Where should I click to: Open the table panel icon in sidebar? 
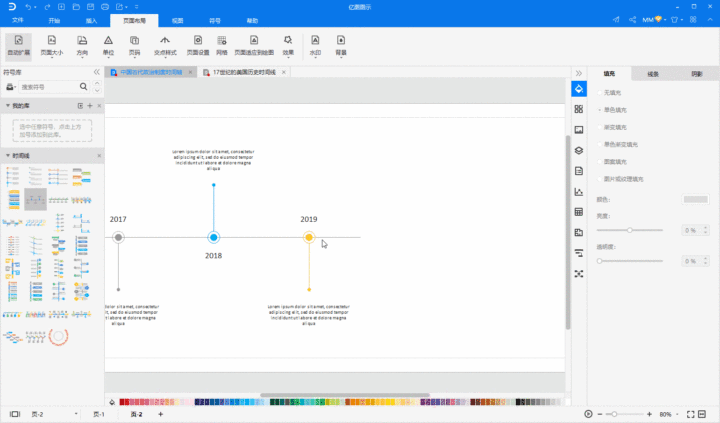(579, 212)
